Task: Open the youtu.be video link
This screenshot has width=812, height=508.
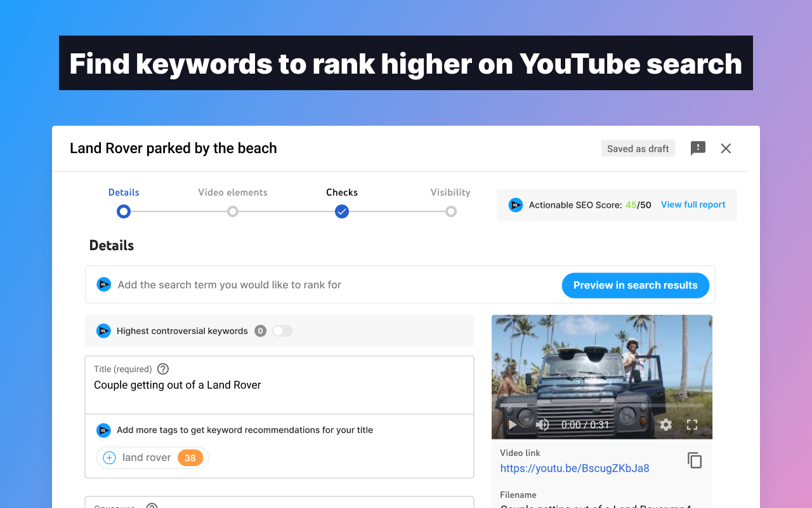Action: tap(574, 468)
